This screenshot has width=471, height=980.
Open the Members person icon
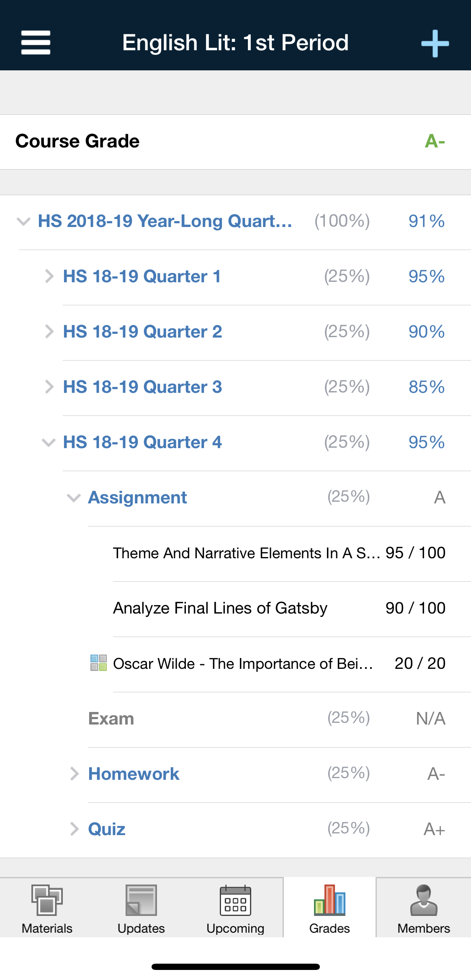(x=424, y=900)
